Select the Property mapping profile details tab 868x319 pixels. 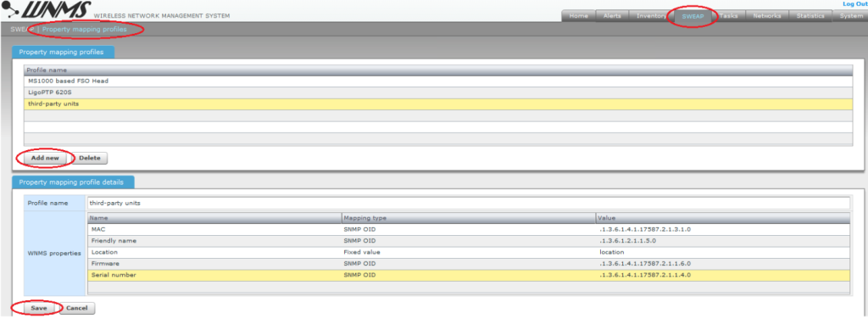(x=73, y=182)
